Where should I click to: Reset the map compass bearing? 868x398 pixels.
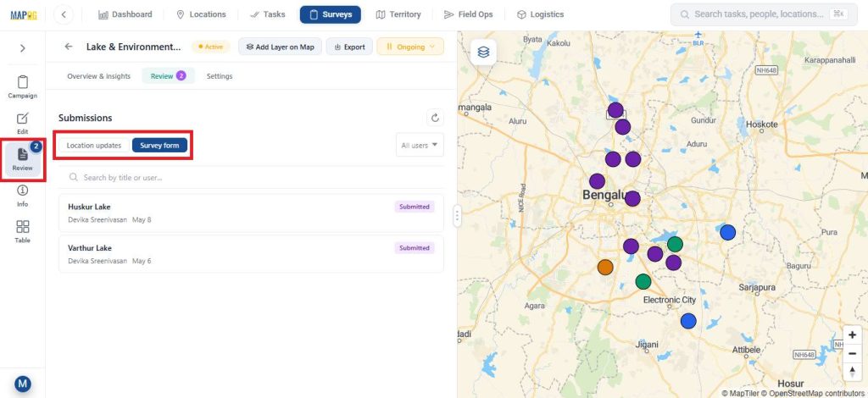pos(853,372)
